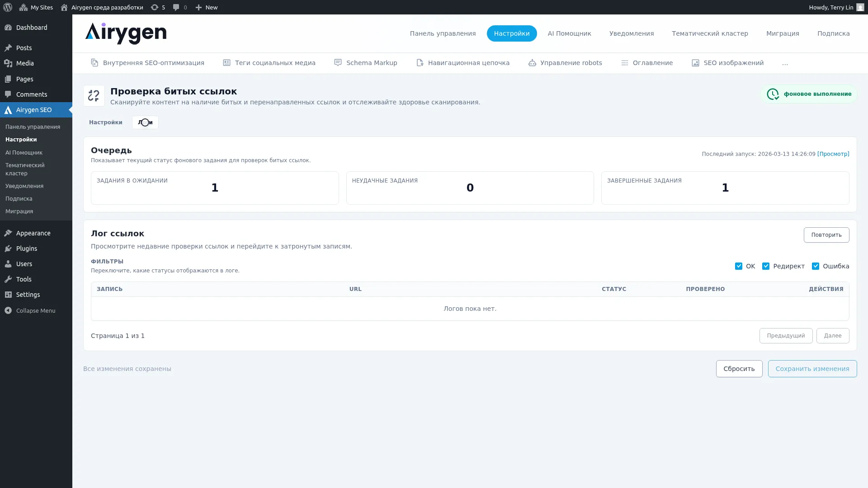Screen dimensions: 868x488
Task: Visit Airygen среда разработки site link
Action: point(102,7)
